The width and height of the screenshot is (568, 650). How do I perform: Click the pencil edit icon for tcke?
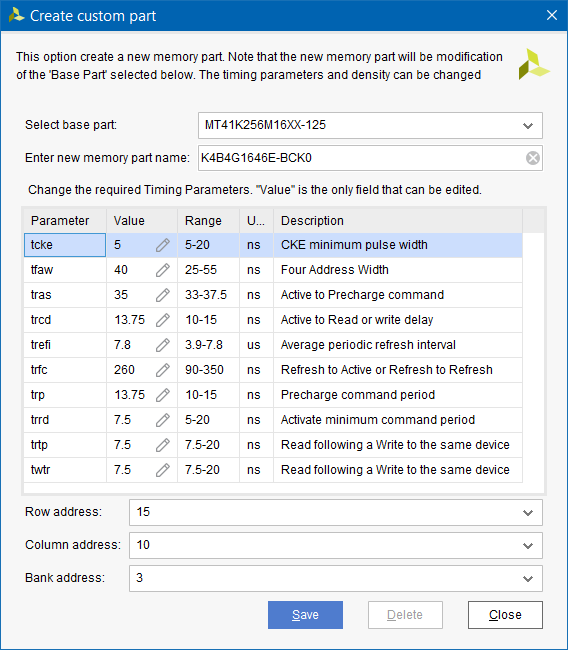[163, 245]
